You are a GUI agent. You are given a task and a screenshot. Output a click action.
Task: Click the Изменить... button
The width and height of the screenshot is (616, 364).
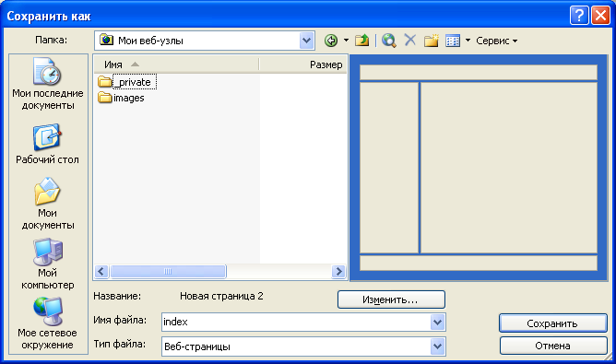(x=391, y=299)
